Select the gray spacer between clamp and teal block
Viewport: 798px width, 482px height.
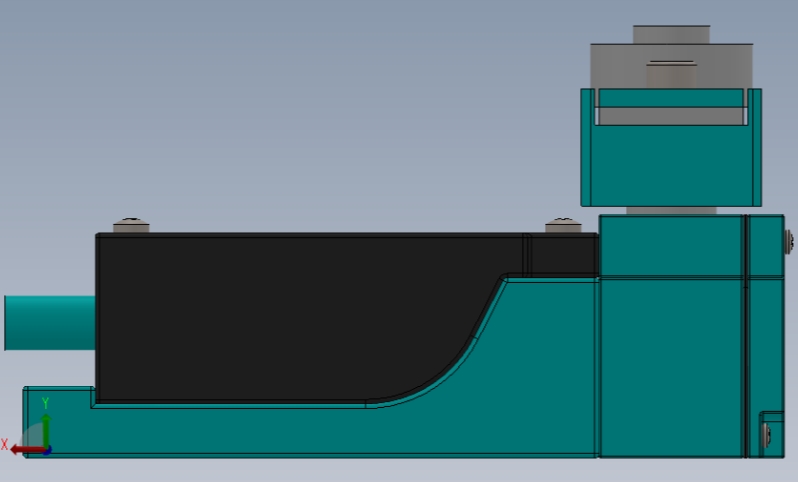tap(671, 210)
